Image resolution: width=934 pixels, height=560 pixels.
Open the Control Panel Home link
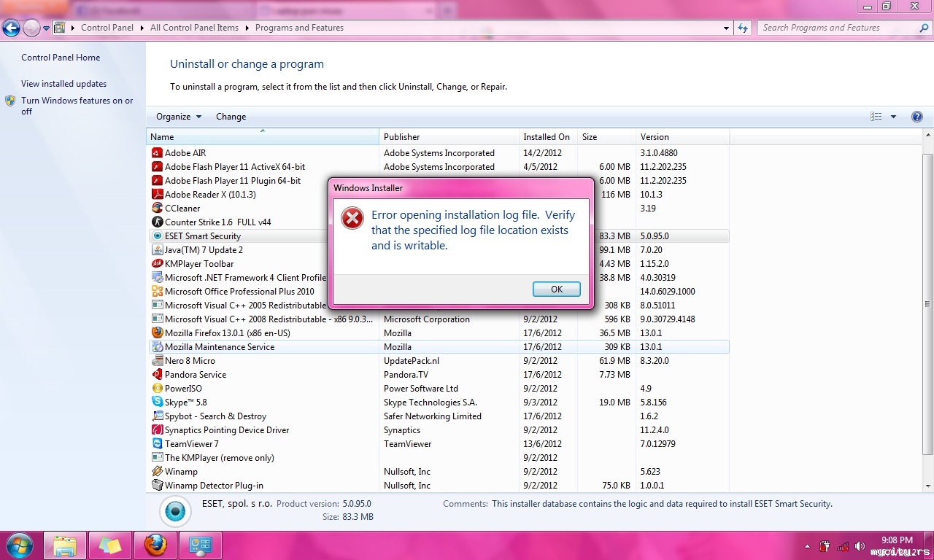pyautogui.click(x=61, y=58)
